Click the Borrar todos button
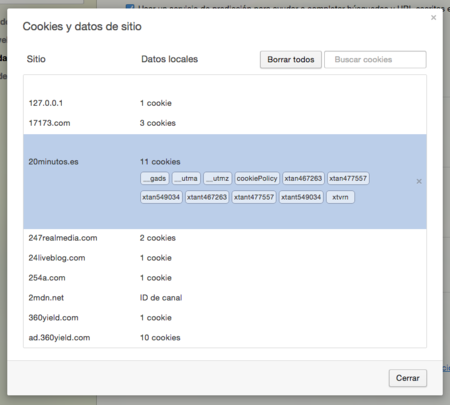Image resolution: width=450 pixels, height=405 pixels. [291, 60]
